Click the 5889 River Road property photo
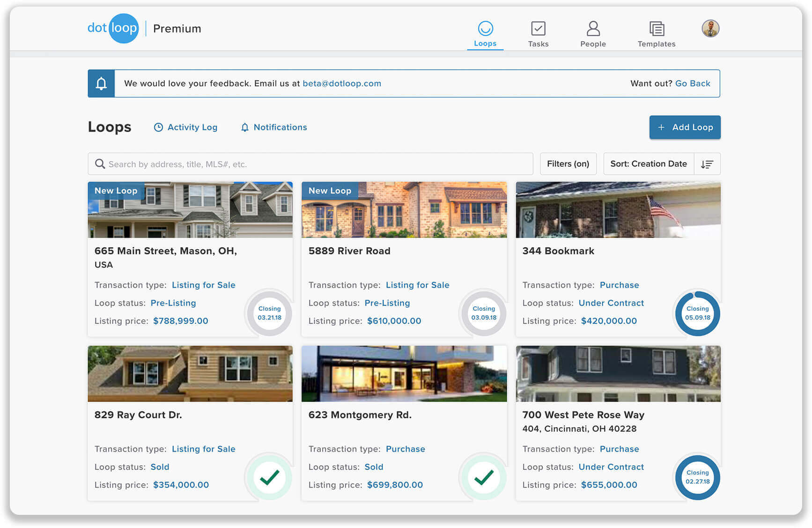Image resolution: width=812 pixels, height=528 pixels. [x=404, y=210]
